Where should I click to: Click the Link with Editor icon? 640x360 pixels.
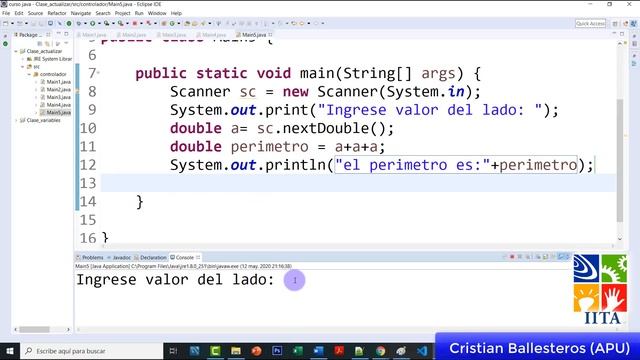(x=48, y=43)
